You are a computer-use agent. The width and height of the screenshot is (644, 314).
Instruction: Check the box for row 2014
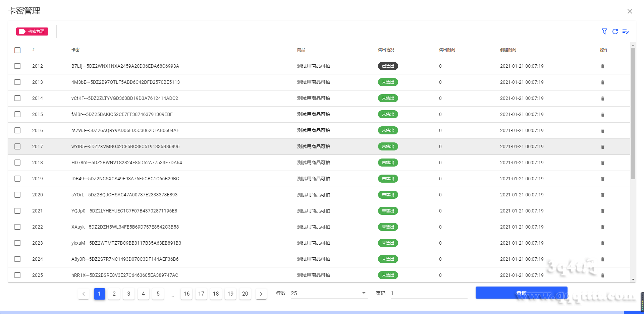coord(17,98)
